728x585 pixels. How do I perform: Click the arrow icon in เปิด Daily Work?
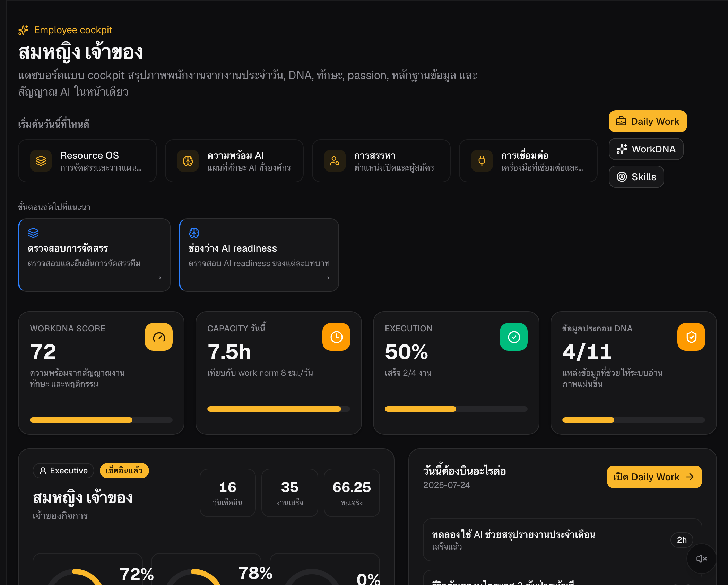pos(690,477)
